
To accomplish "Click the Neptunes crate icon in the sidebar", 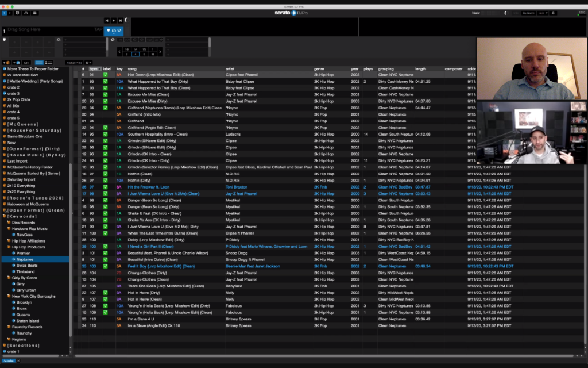I will click(14, 259).
